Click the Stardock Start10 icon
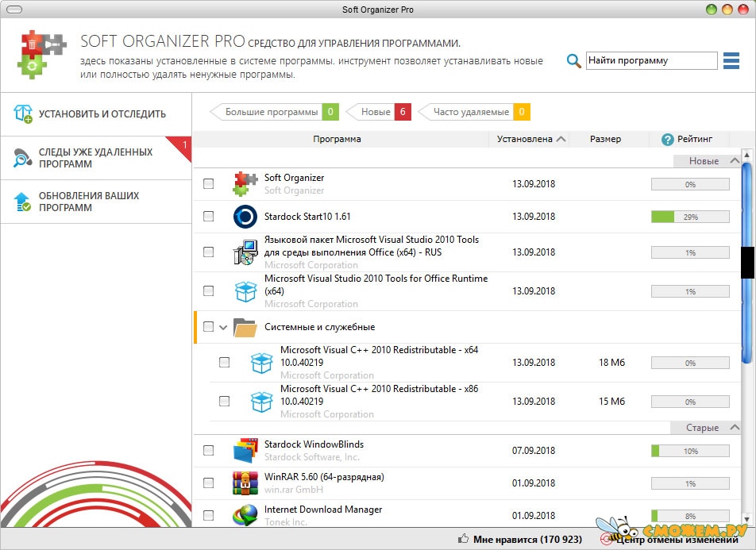 coord(245,217)
